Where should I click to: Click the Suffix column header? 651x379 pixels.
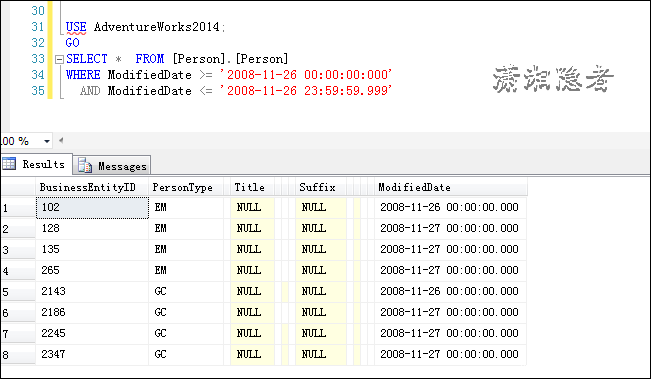click(x=321, y=187)
